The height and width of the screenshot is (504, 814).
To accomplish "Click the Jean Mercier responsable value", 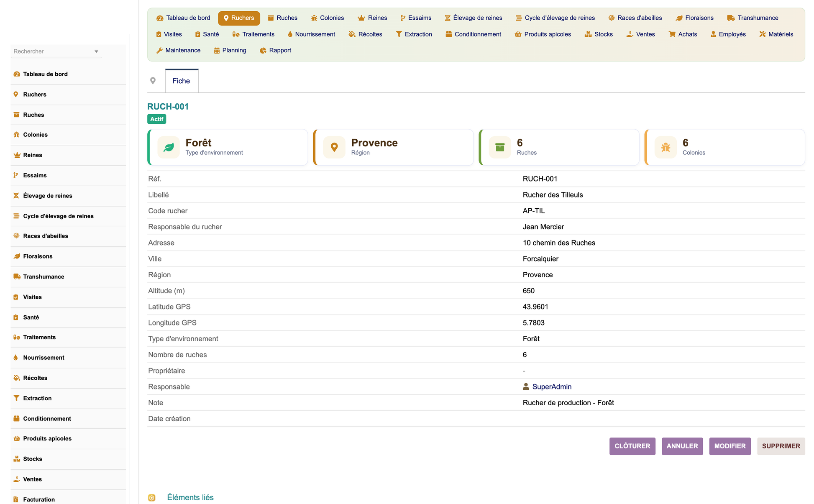I will click(x=543, y=227).
